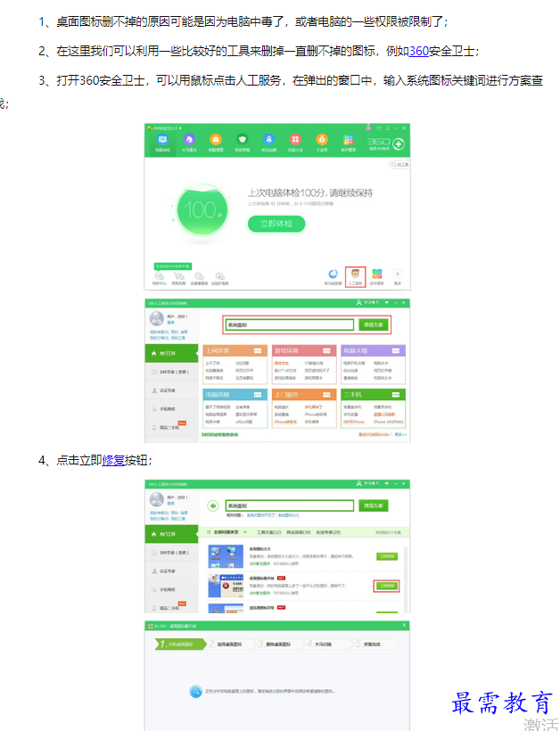Switch to 在线专家(20) tab
560x731 pixels.
click(x=328, y=532)
